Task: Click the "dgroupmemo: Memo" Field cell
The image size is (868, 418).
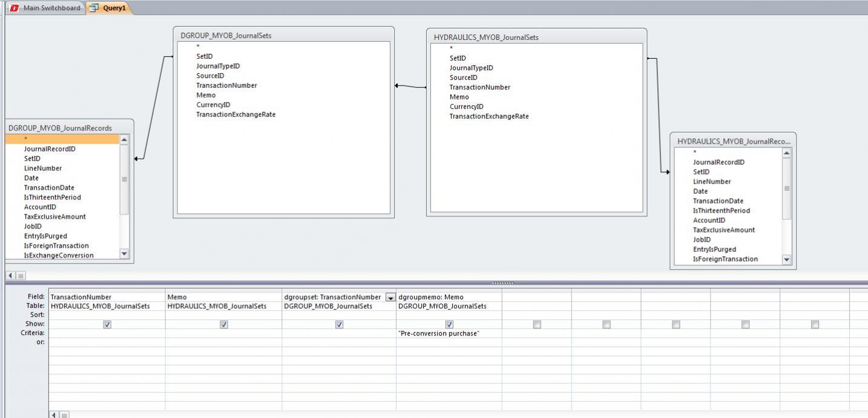Action: point(449,297)
